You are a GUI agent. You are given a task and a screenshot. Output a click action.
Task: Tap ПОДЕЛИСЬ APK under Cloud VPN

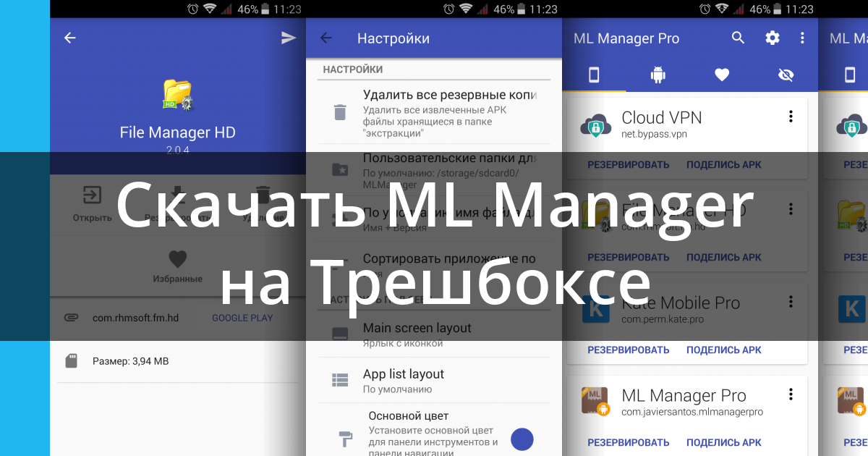pyautogui.click(x=724, y=164)
